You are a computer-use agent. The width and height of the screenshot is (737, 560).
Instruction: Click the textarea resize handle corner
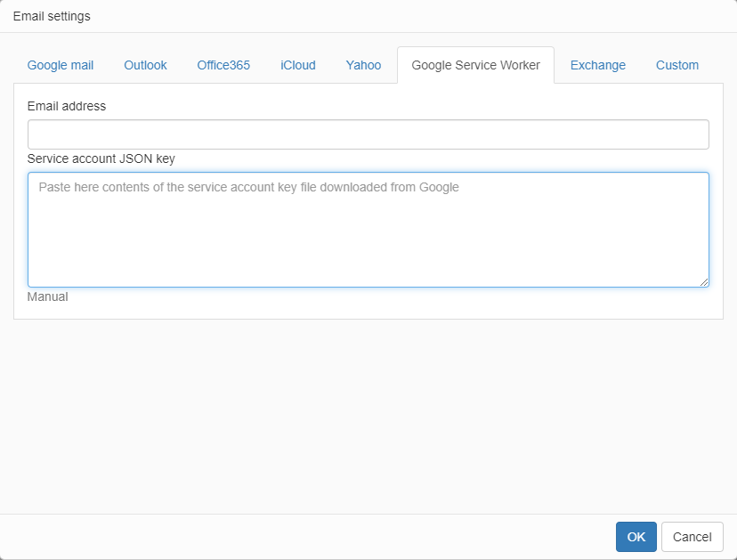(x=704, y=282)
